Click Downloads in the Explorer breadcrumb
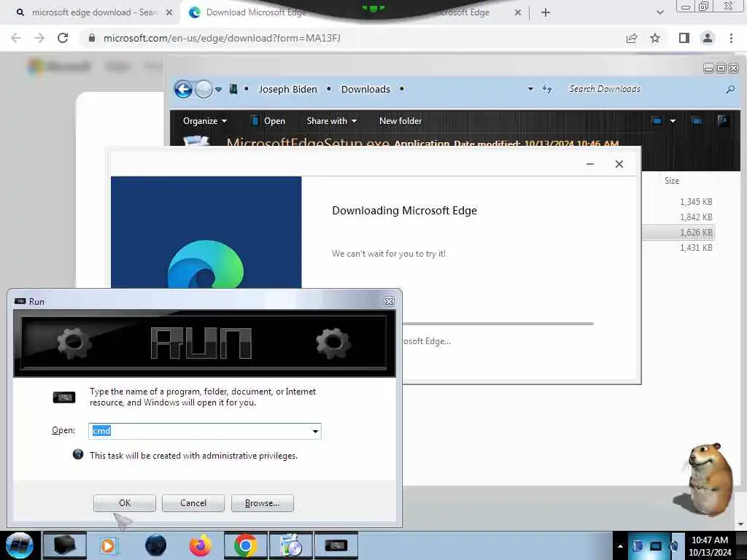The width and height of the screenshot is (747, 560). [x=365, y=89]
